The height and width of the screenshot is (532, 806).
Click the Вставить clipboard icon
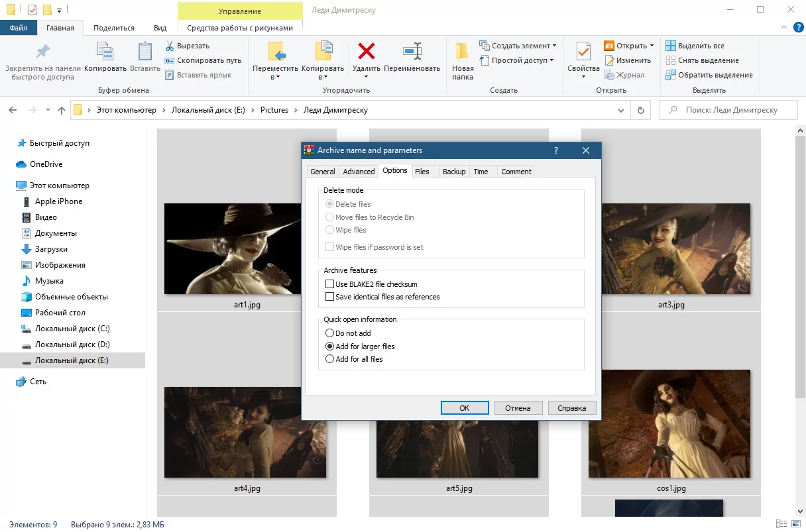(x=145, y=52)
